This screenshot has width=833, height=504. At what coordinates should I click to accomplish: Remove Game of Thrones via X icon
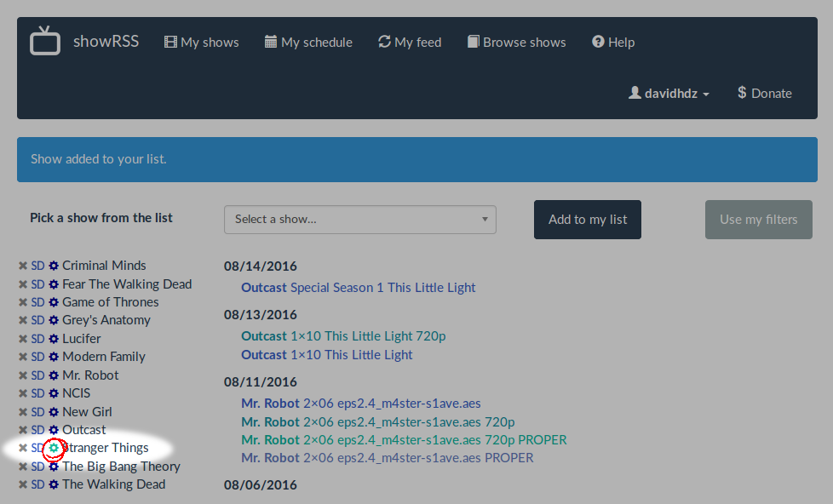point(23,302)
